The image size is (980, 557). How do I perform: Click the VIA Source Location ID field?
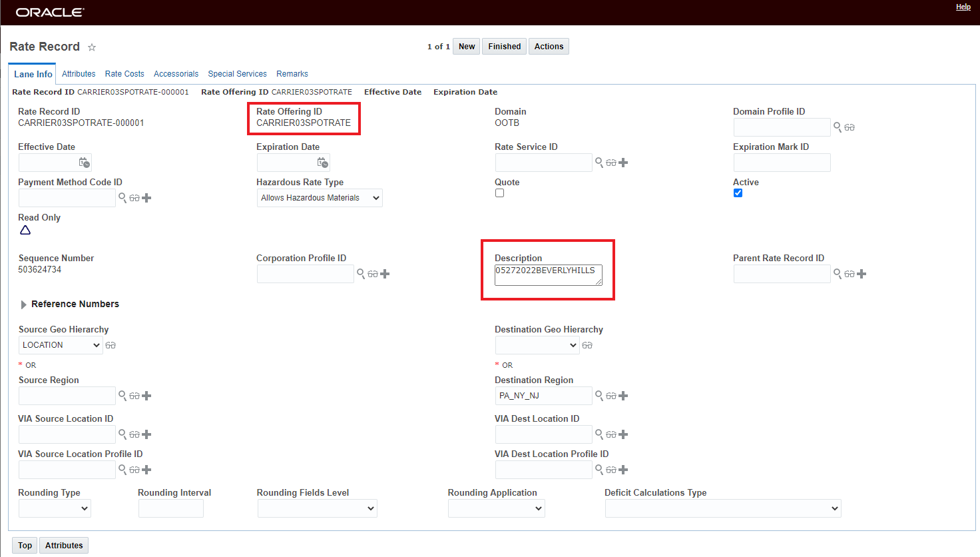[x=67, y=434]
